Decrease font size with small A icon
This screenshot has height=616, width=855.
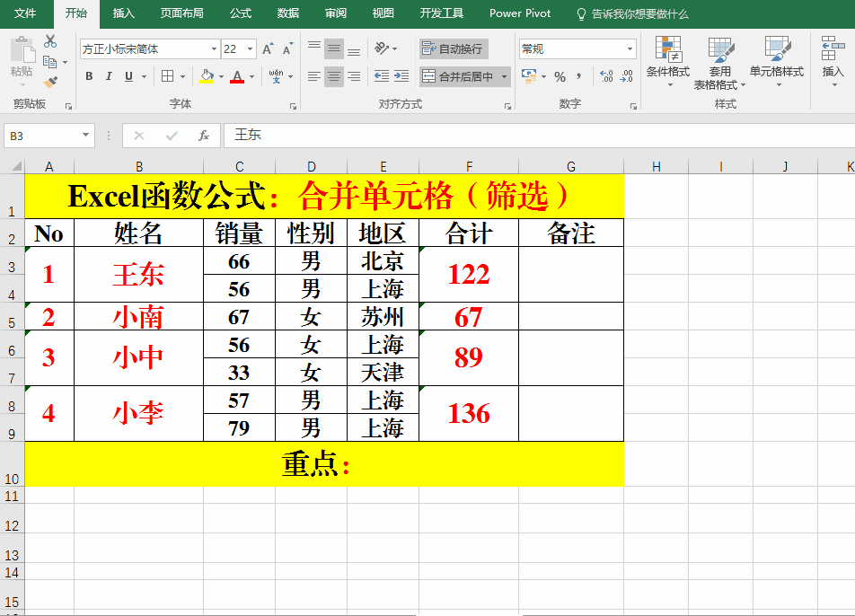(x=287, y=49)
